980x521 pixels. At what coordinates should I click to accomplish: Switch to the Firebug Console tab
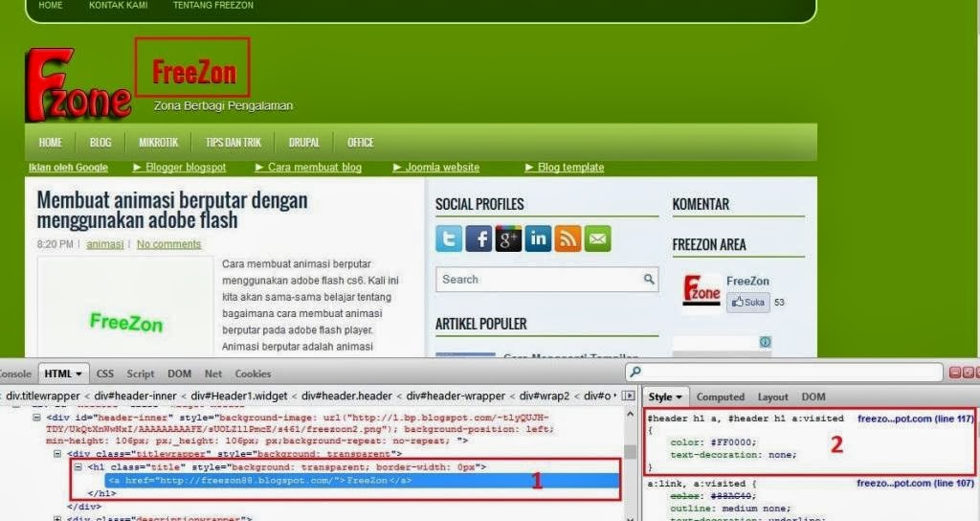(x=13, y=374)
